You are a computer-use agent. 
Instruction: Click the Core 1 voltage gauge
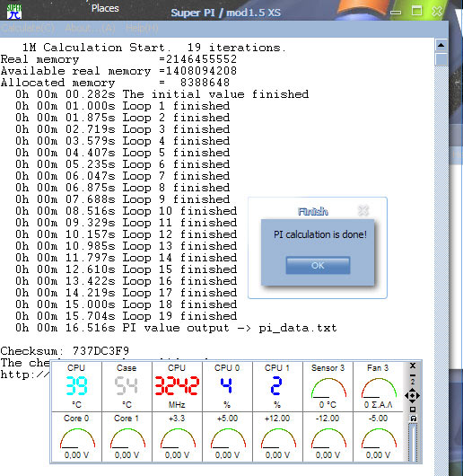tap(127, 436)
